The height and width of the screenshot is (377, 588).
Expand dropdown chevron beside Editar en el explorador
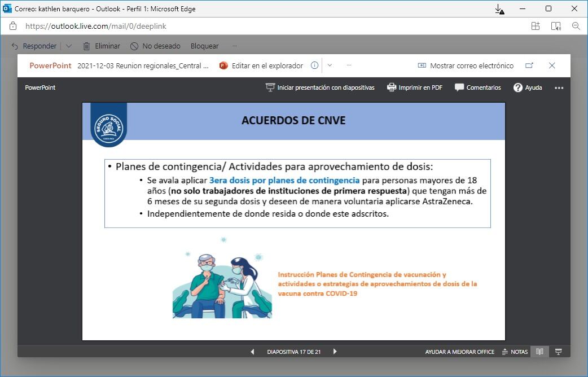click(330, 65)
